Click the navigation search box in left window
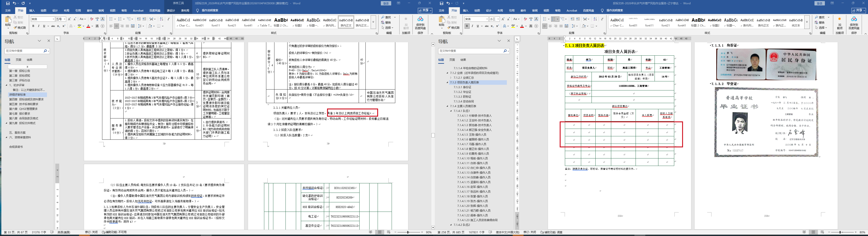The width and height of the screenshot is (868, 236). click(23, 51)
